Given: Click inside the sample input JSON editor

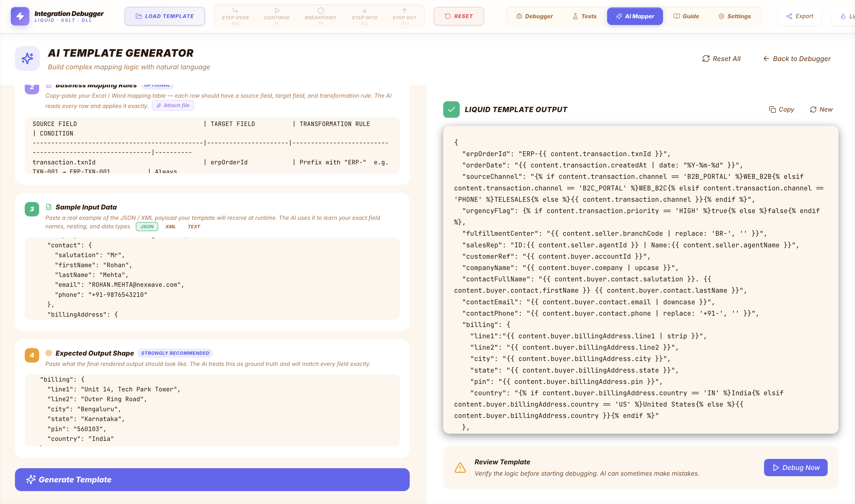Looking at the screenshot, I should tap(212, 279).
